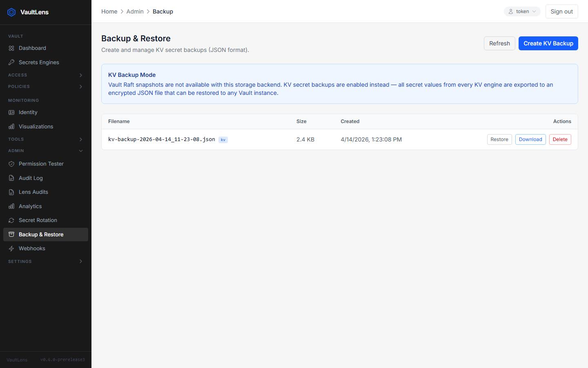Viewport: 588px width, 368px height.
Task: Click the kv tag badge
Action: (223, 140)
